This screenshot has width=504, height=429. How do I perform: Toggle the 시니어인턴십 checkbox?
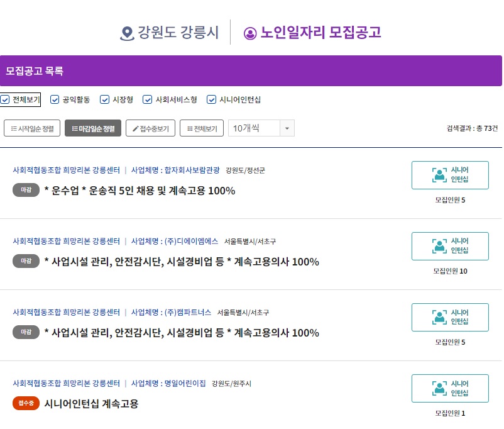[211, 100]
